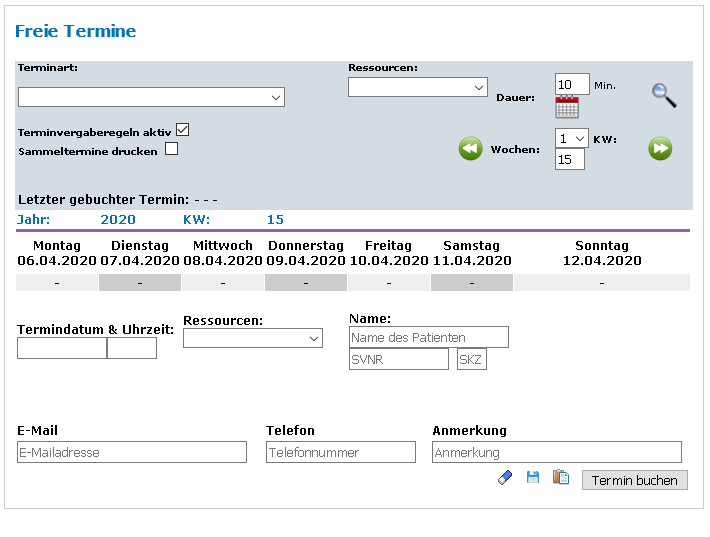The width and height of the screenshot is (710, 537).
Task: Open the calendar date picker icon
Action: [x=567, y=108]
